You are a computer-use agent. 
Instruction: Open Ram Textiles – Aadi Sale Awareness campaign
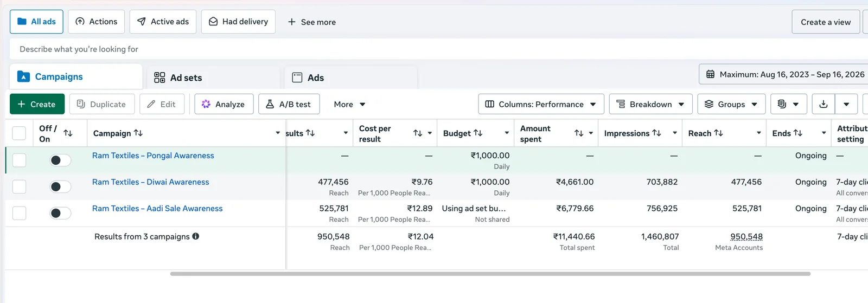coord(157,208)
